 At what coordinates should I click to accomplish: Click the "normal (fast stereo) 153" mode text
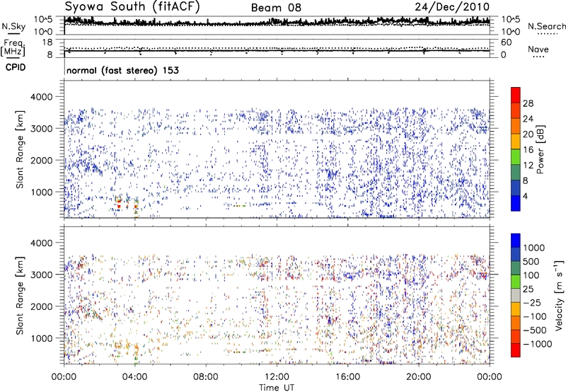coord(122,70)
